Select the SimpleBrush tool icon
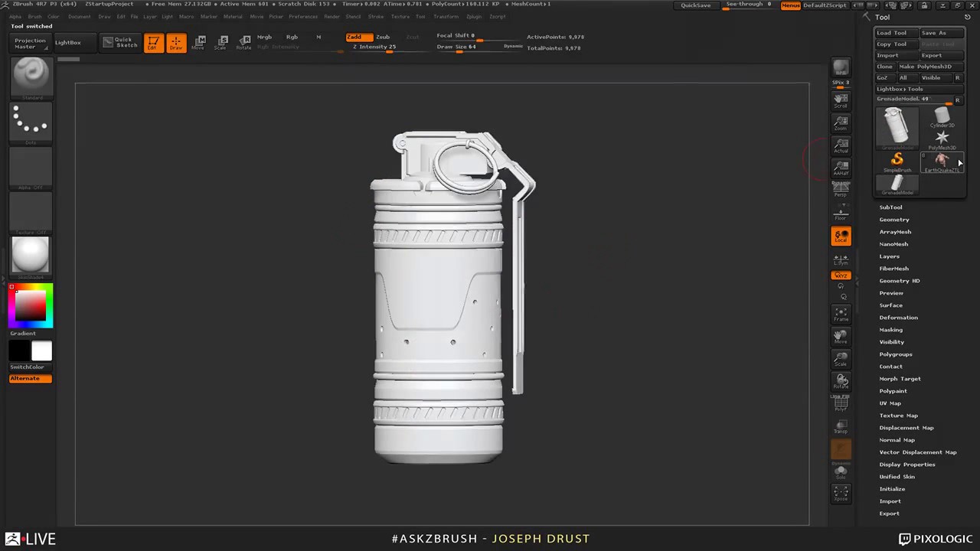Image resolution: width=980 pixels, height=551 pixels. 897,158
